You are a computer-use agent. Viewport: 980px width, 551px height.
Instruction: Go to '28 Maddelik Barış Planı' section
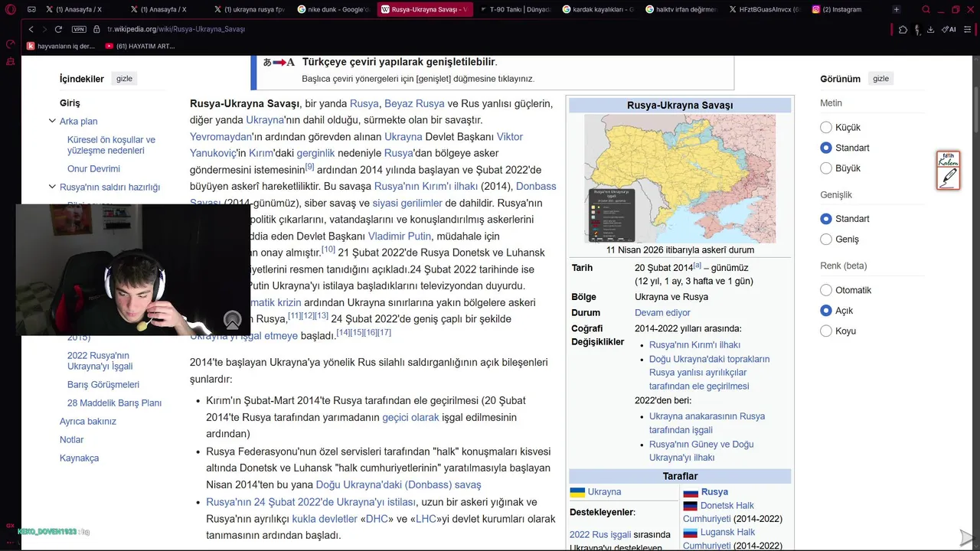point(114,403)
